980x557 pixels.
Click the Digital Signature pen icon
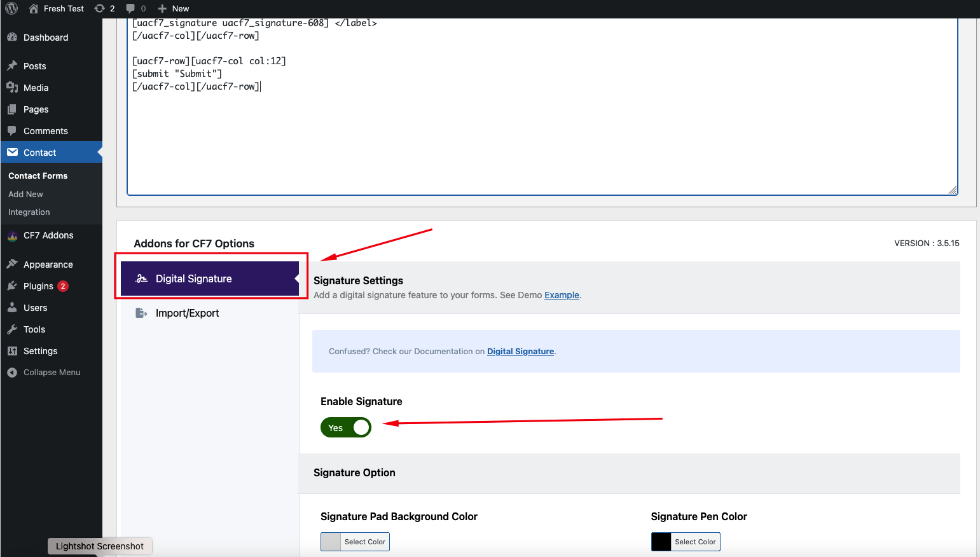pos(141,278)
